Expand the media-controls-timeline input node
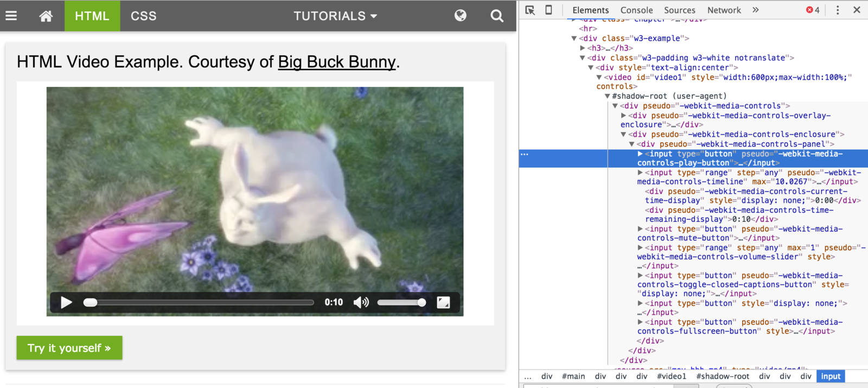The height and width of the screenshot is (388, 868). [640, 173]
